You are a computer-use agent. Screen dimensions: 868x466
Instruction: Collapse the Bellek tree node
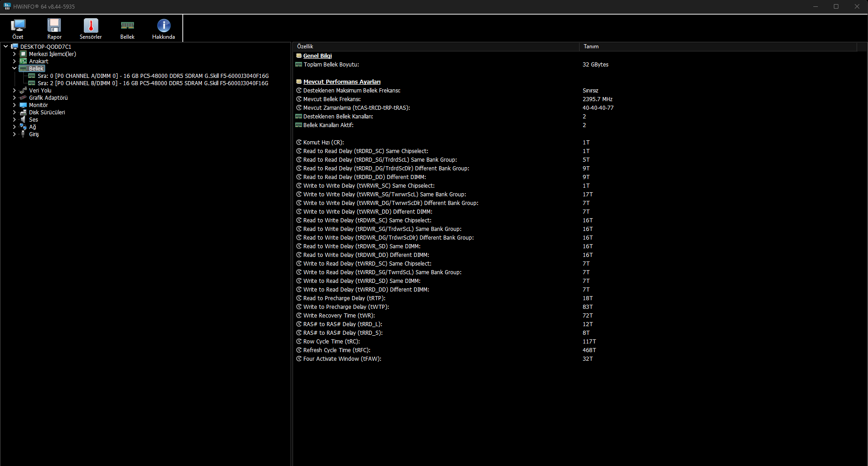(15, 68)
